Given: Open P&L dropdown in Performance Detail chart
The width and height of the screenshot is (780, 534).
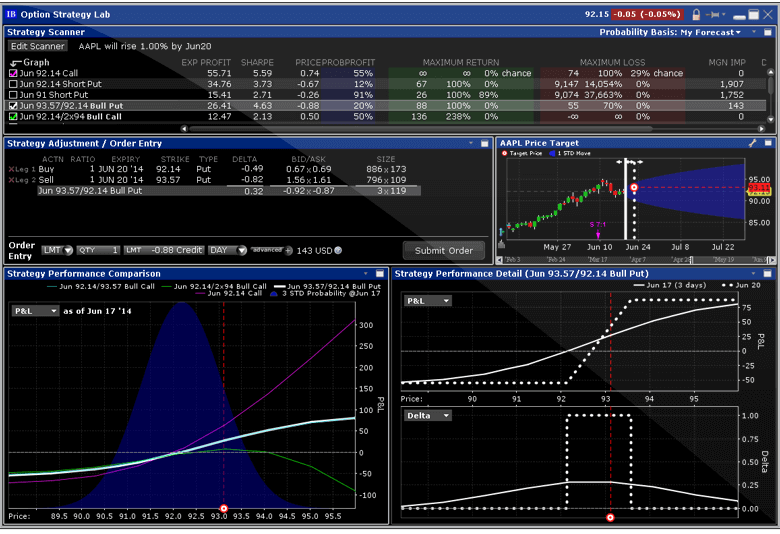Looking at the screenshot, I should pos(428,301).
